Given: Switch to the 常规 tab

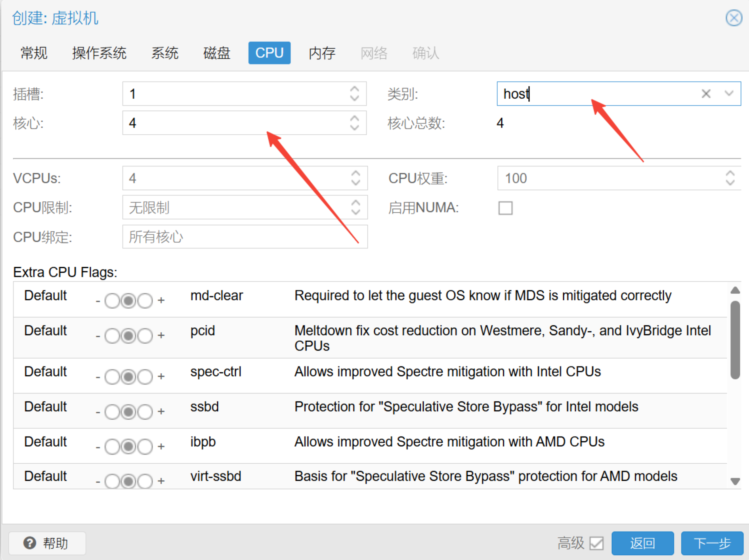Looking at the screenshot, I should [x=34, y=53].
